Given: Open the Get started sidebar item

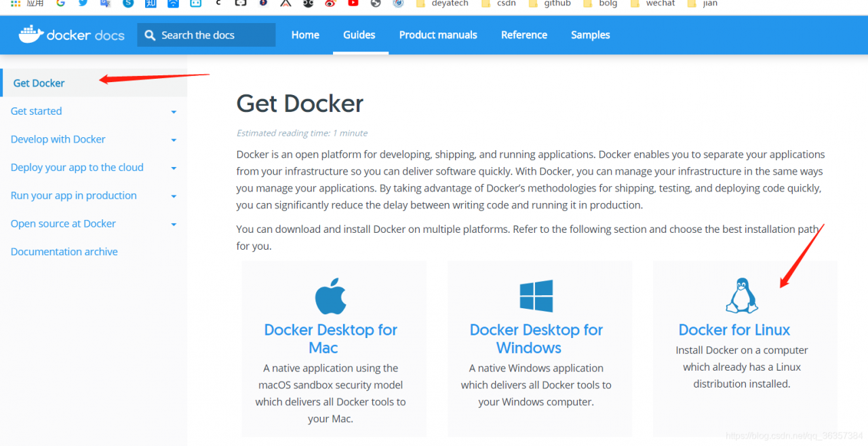Looking at the screenshot, I should click(36, 111).
